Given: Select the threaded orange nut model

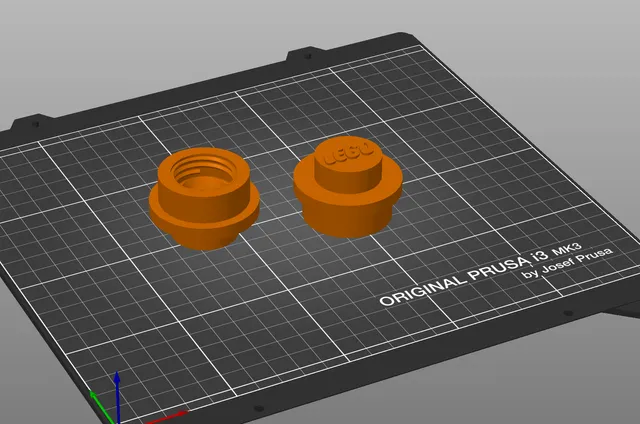Looking at the screenshot, I should [204, 199].
